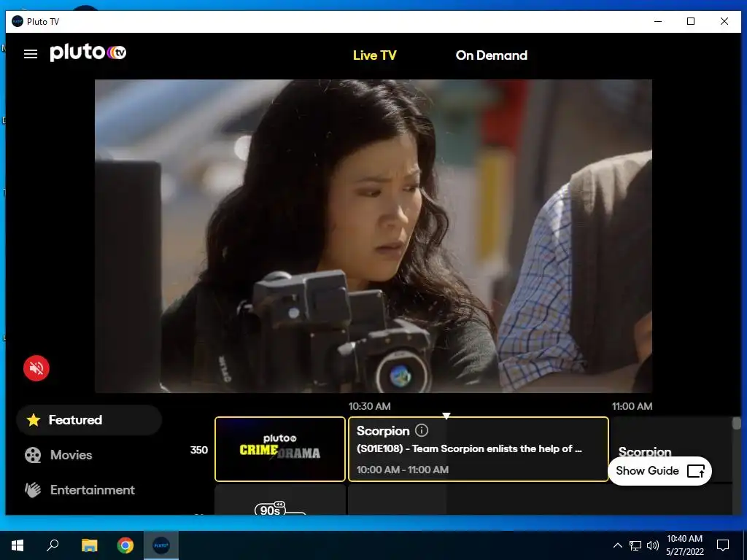Click the Show Guide expand icon
The image size is (747, 560).
pyautogui.click(x=696, y=471)
